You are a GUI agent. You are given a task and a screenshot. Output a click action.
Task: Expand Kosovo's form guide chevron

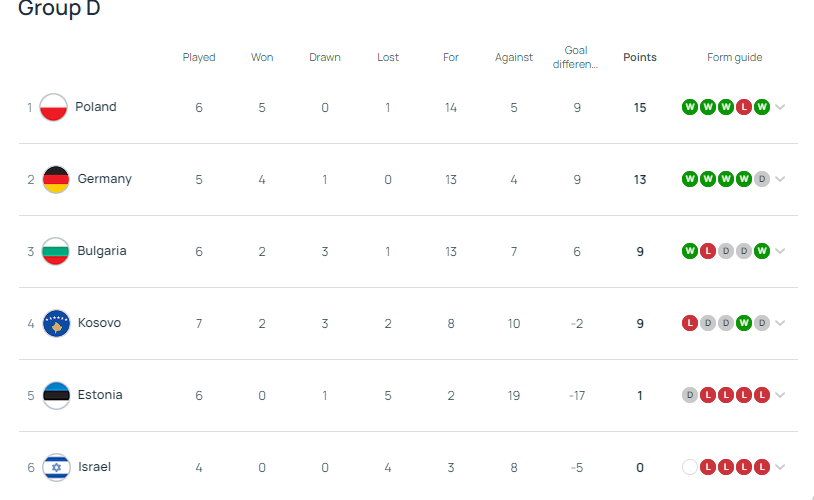780,323
